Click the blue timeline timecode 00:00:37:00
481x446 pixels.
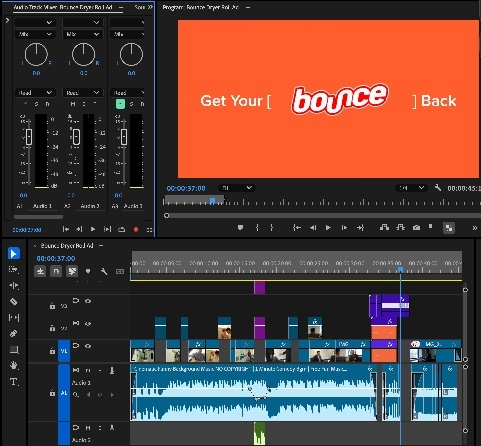56,258
